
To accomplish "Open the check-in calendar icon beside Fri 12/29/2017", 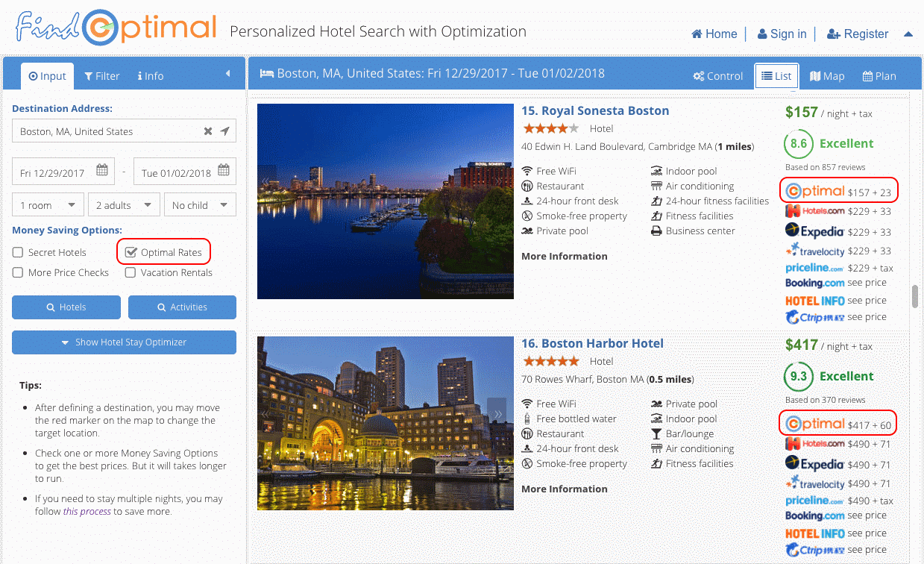I will pos(102,171).
